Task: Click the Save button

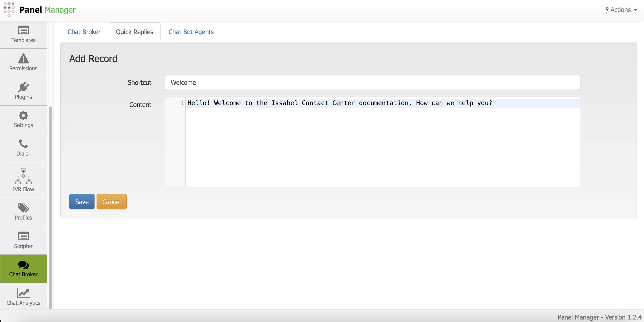Action: (x=82, y=202)
